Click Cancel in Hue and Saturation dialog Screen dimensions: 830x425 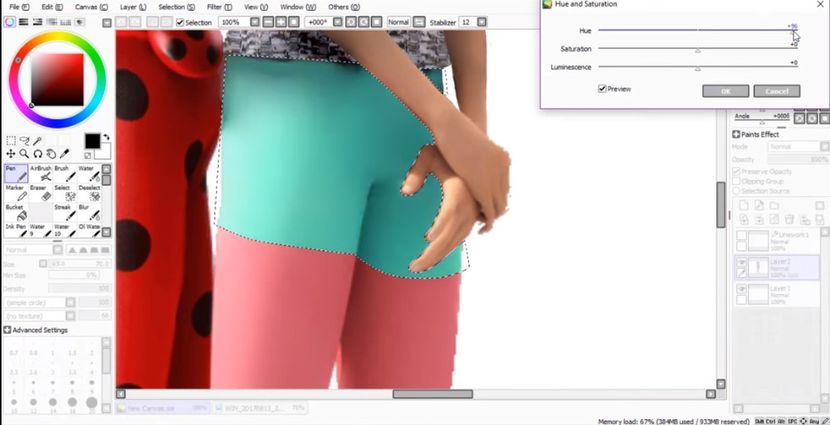[x=777, y=91]
